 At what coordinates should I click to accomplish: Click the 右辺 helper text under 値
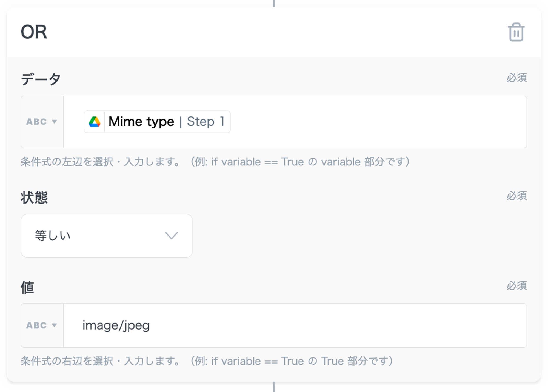click(x=207, y=361)
